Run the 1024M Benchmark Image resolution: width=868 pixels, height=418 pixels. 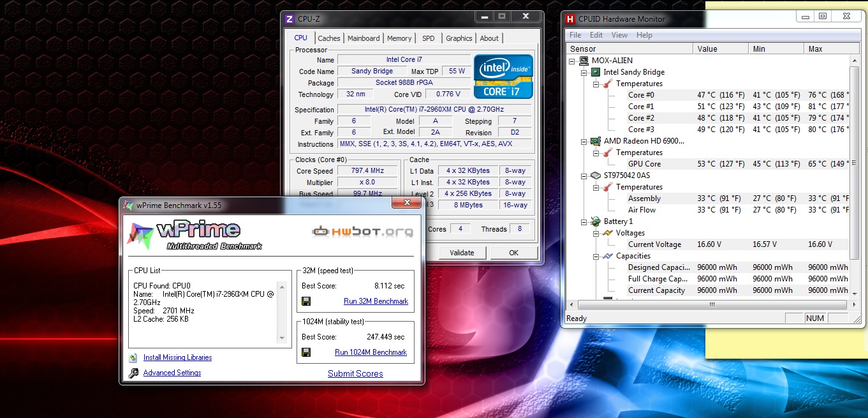[x=371, y=352]
